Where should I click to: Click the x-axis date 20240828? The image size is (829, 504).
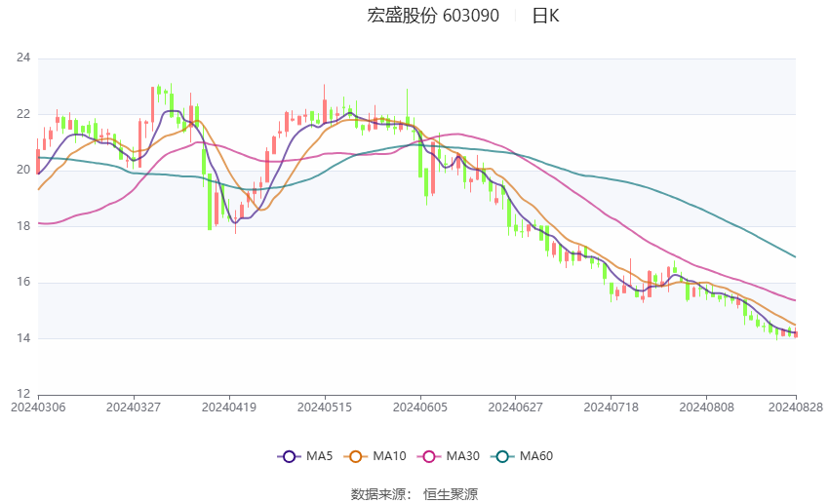(796, 407)
